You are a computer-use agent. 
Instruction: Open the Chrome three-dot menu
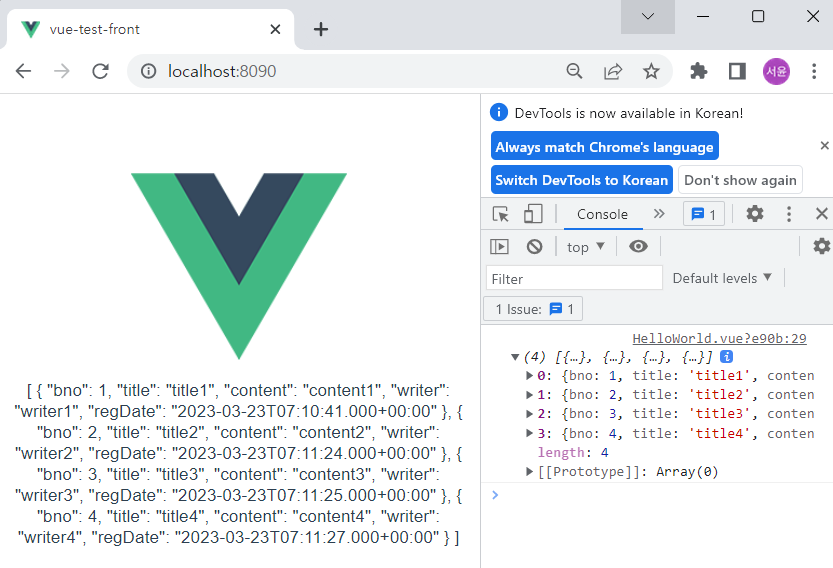click(x=814, y=71)
